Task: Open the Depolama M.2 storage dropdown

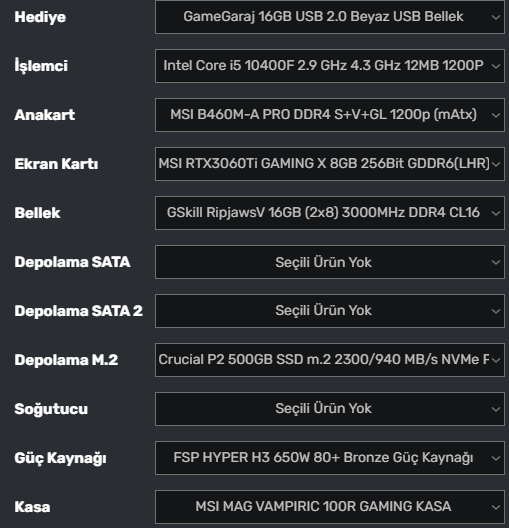Action: point(330,360)
